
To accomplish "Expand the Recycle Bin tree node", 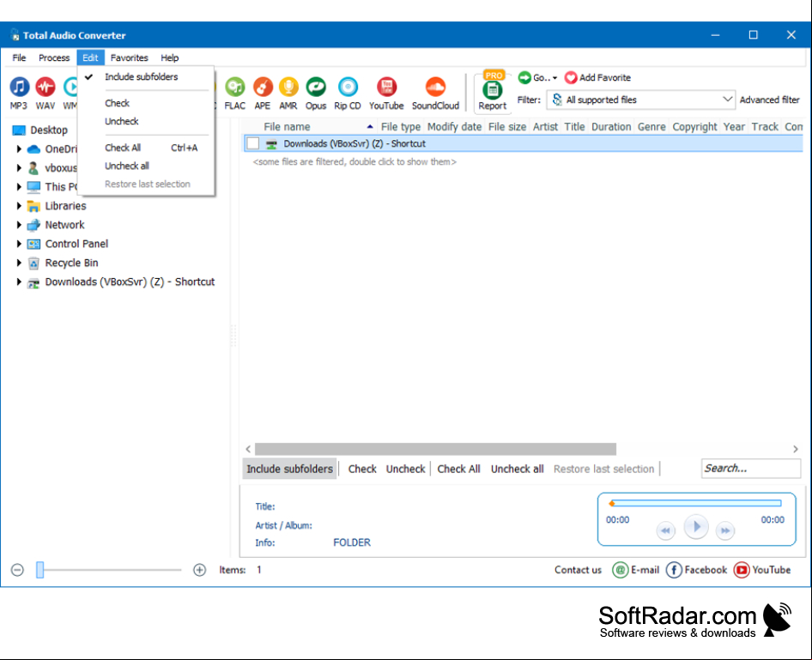I will pyautogui.click(x=19, y=263).
